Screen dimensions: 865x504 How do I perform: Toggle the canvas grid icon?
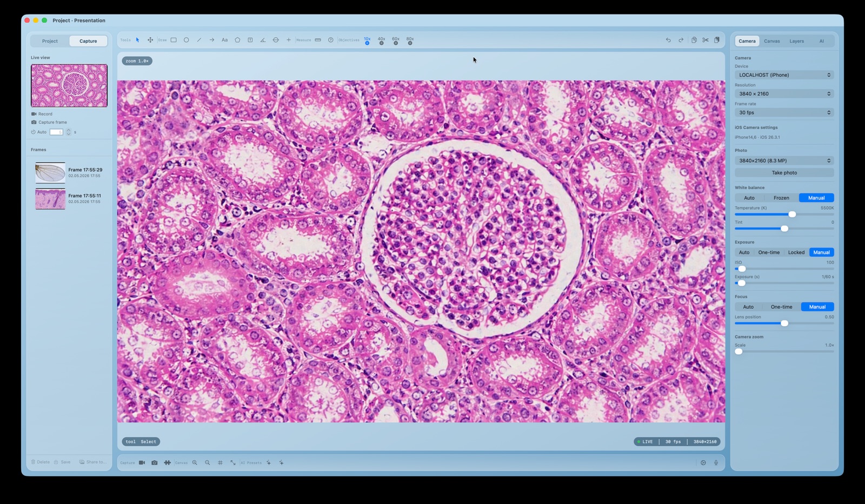(x=220, y=462)
